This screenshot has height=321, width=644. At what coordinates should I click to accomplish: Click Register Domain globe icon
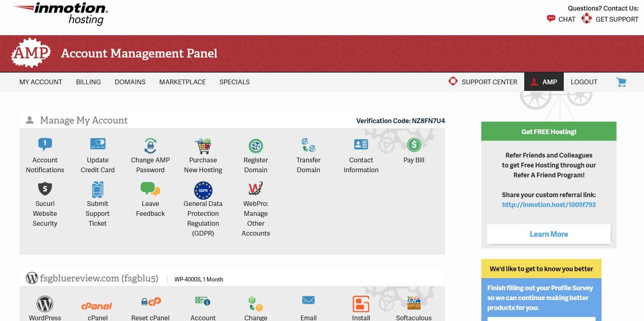tap(256, 146)
